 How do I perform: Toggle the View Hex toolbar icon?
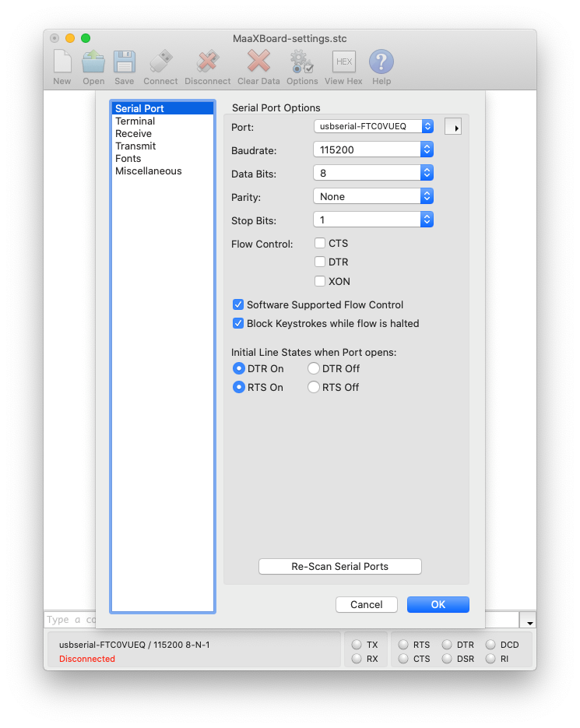(x=343, y=62)
